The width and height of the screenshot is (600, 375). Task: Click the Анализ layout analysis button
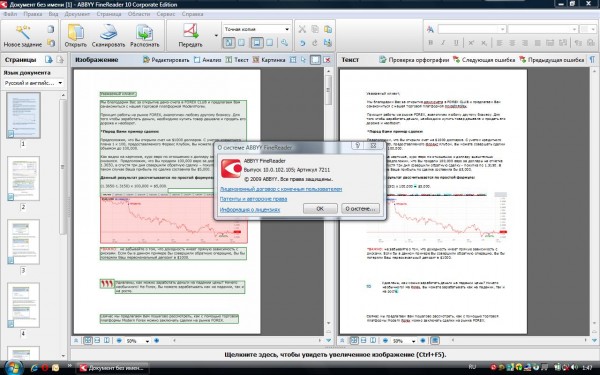coord(207,60)
